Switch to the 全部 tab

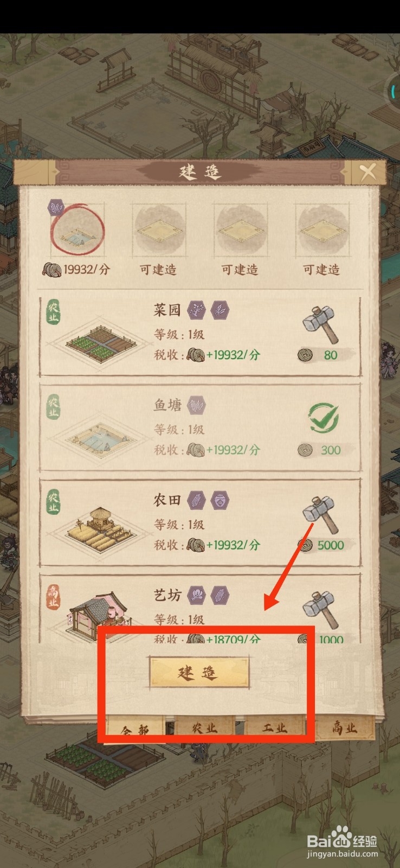click(x=134, y=729)
